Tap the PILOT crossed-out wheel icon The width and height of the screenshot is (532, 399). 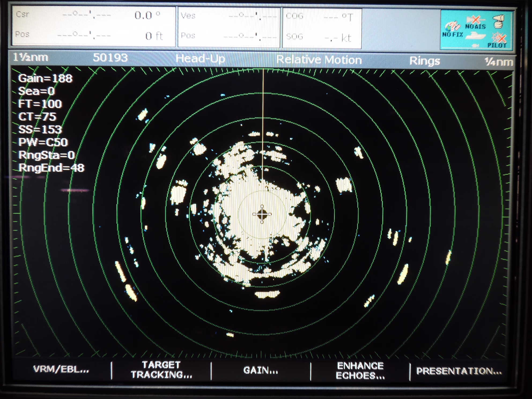(x=497, y=40)
